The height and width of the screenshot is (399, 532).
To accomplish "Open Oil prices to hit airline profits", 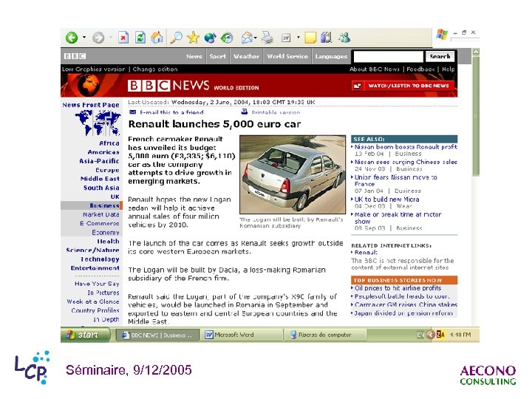I will click(x=398, y=288).
